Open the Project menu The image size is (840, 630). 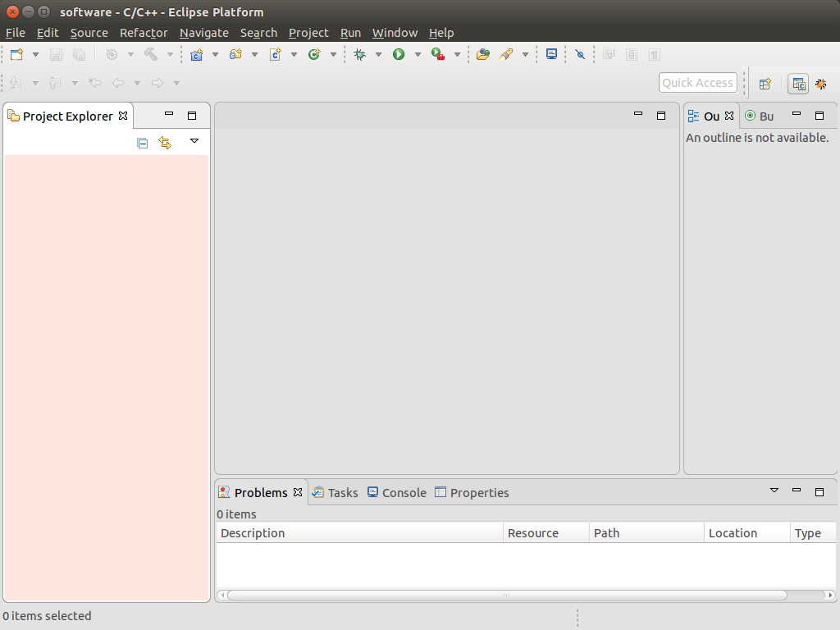pos(308,33)
